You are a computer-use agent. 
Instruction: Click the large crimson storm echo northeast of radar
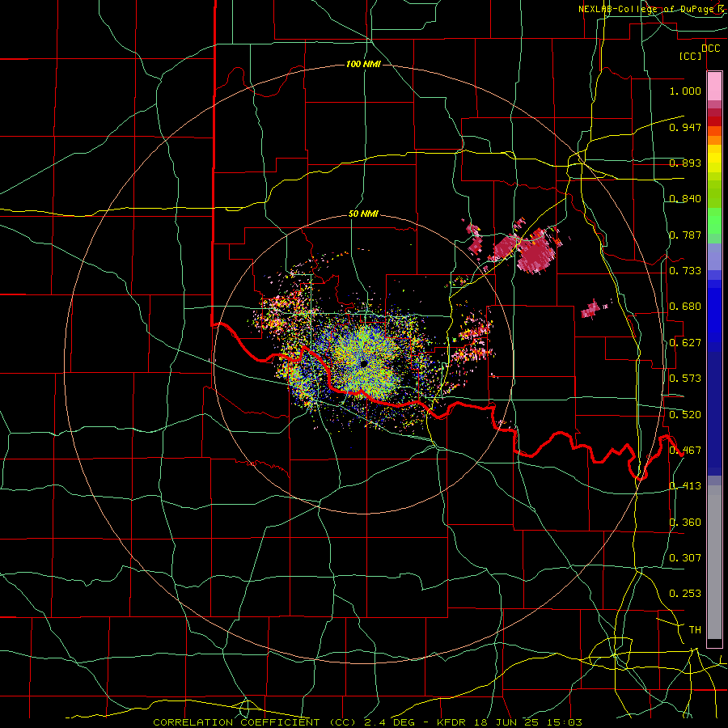536,253
